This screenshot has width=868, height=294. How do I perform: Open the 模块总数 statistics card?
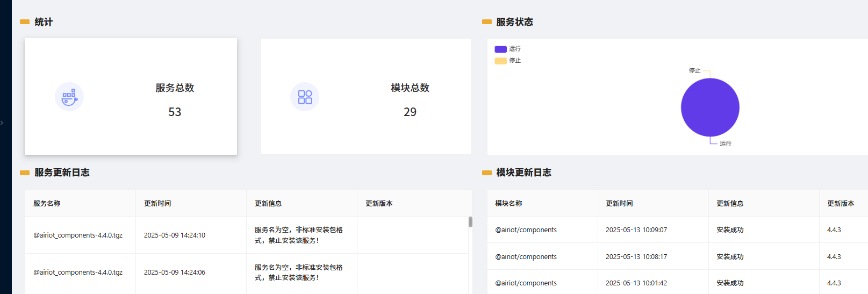point(366,97)
